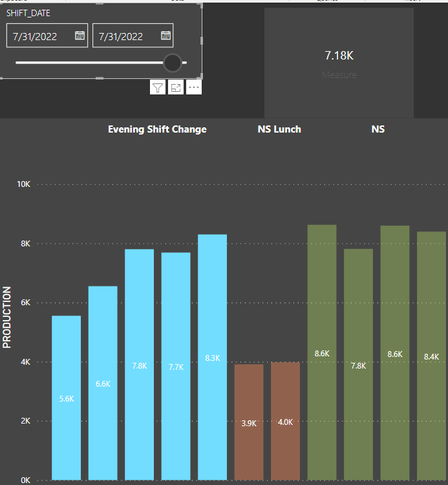Screen dimensions: 448x485
Task: Click the 8K axis label
Action: point(26,244)
